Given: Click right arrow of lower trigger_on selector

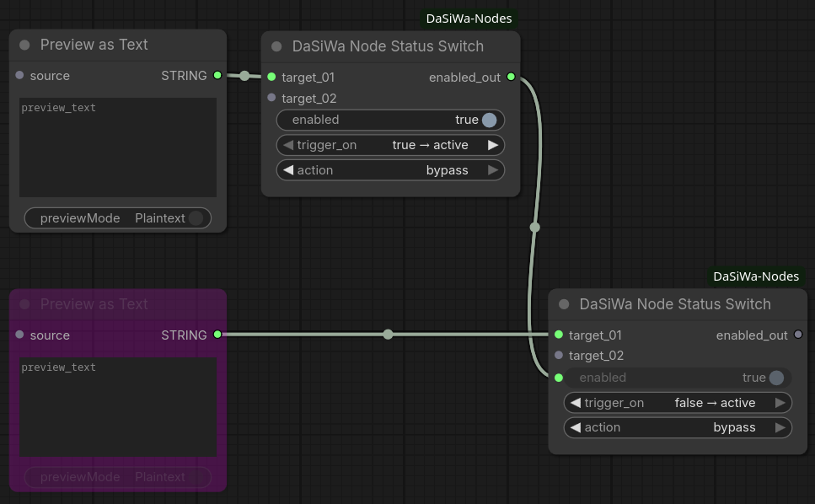Looking at the screenshot, I should (x=780, y=403).
